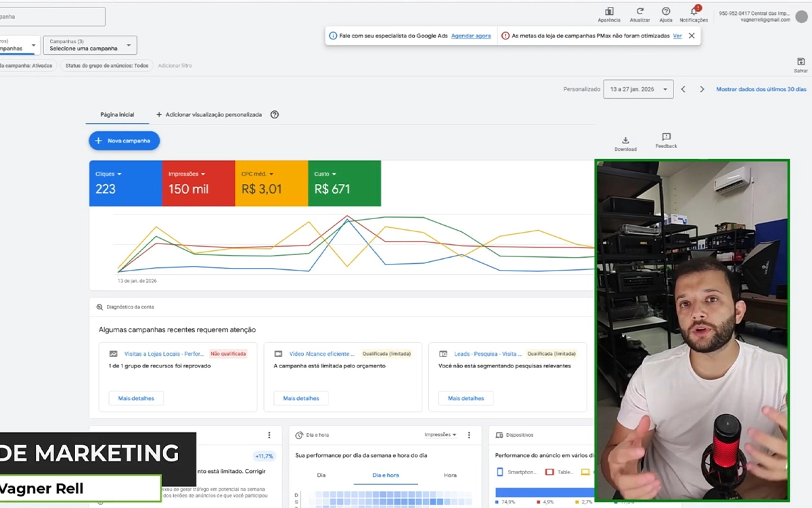Open the CPC méd. metric dropdown
This screenshot has height=508, width=812.
tap(256, 175)
